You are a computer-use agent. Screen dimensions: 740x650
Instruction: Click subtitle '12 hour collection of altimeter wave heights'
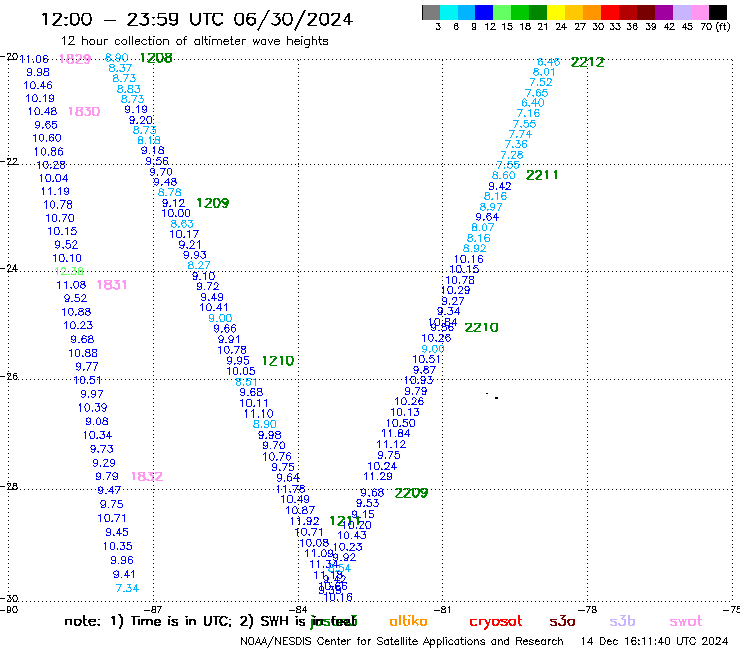(194, 41)
